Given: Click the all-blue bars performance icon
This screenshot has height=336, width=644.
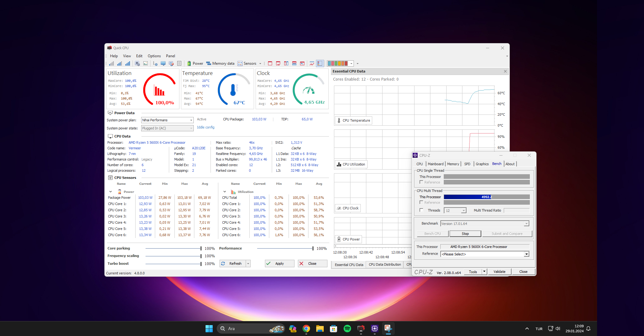Looking at the screenshot, I should [127, 63].
